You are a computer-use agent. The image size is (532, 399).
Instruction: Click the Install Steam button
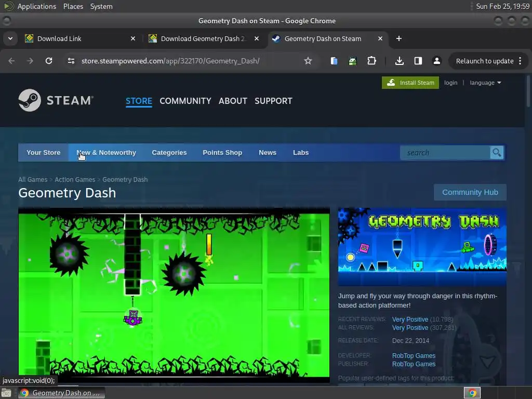tap(410, 83)
